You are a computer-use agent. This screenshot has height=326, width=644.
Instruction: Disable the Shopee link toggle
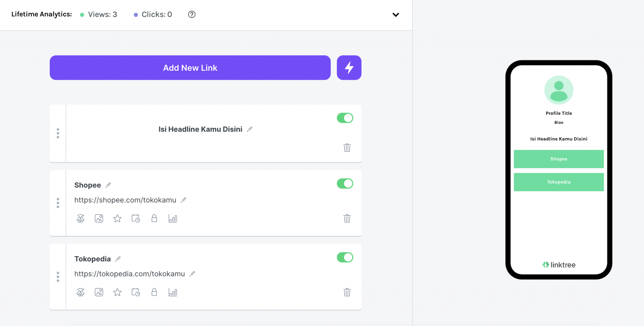pyautogui.click(x=345, y=184)
